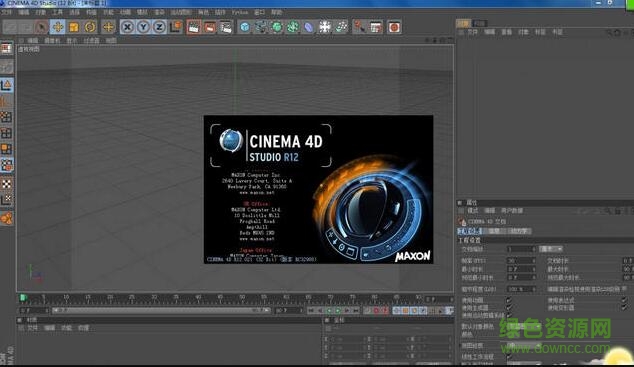This screenshot has height=367, width=634.
Task: Click the object manager search icon
Action: pos(609,32)
